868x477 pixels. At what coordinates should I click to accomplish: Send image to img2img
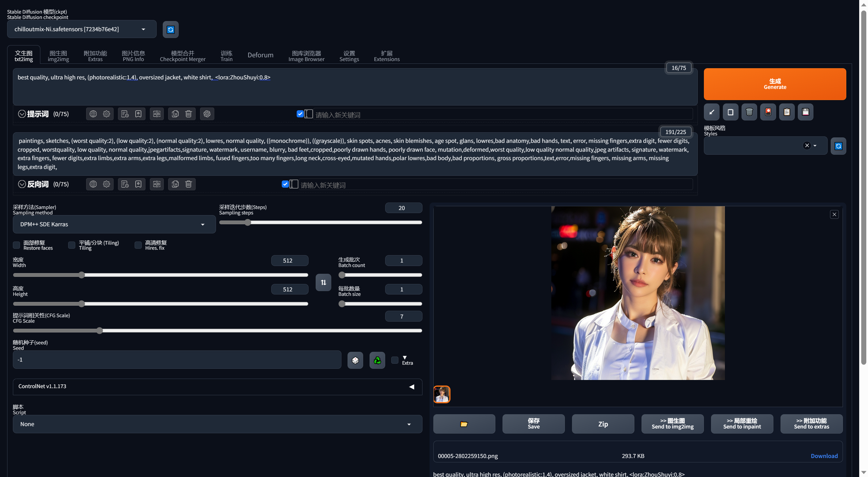pyautogui.click(x=672, y=424)
